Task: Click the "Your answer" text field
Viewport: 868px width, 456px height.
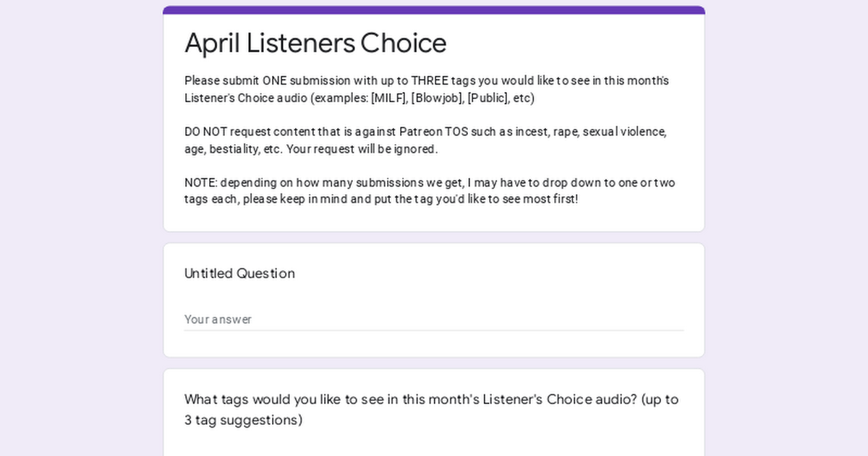Action: pyautogui.click(x=434, y=319)
